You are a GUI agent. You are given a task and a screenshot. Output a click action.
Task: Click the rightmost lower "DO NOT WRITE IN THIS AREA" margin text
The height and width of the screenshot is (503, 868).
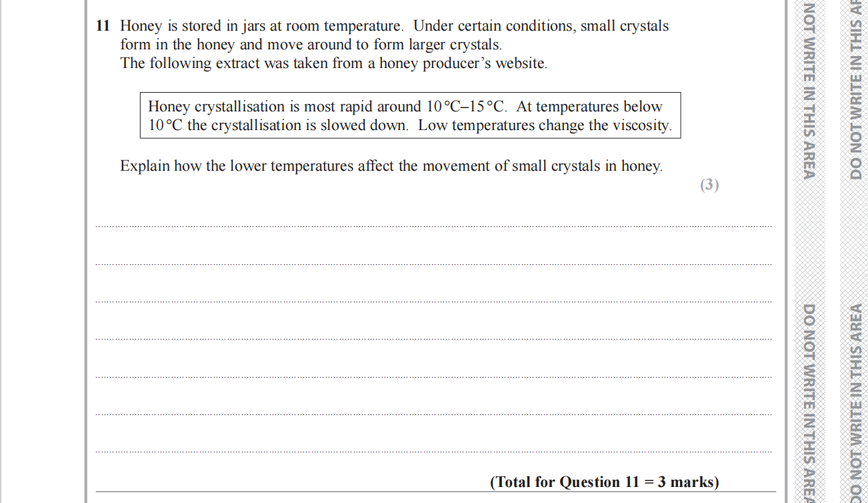coord(857,400)
